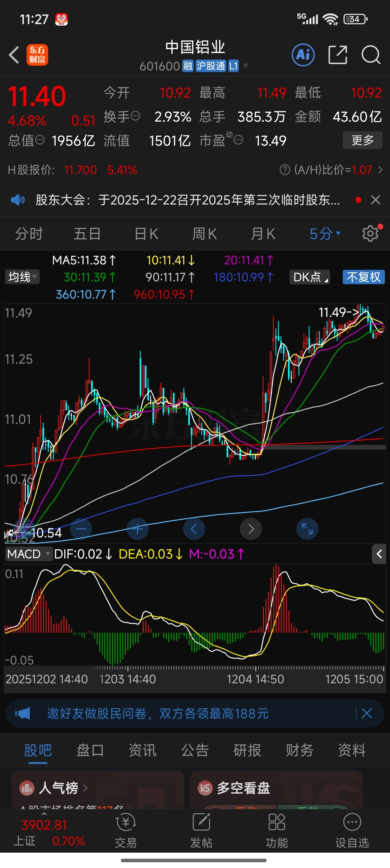Tap the MA5:11.38 moving average label
This screenshot has height=868, width=390.
84,260
